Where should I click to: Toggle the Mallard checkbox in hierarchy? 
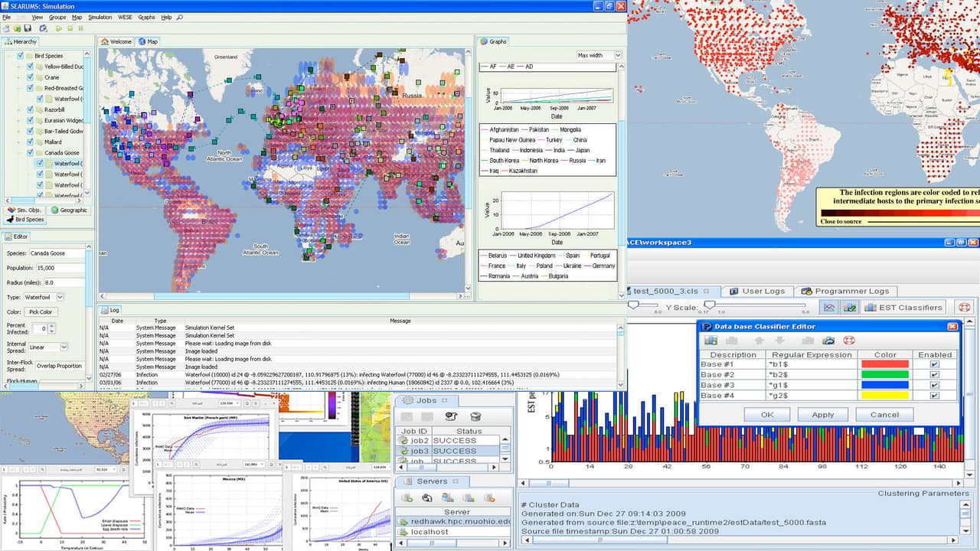click(30, 142)
